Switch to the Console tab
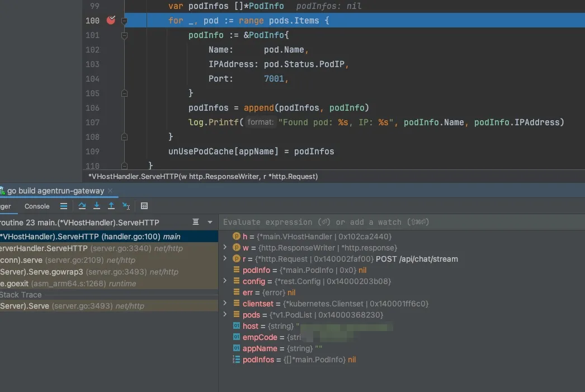Screen dimensions: 585x392 coord(37,206)
